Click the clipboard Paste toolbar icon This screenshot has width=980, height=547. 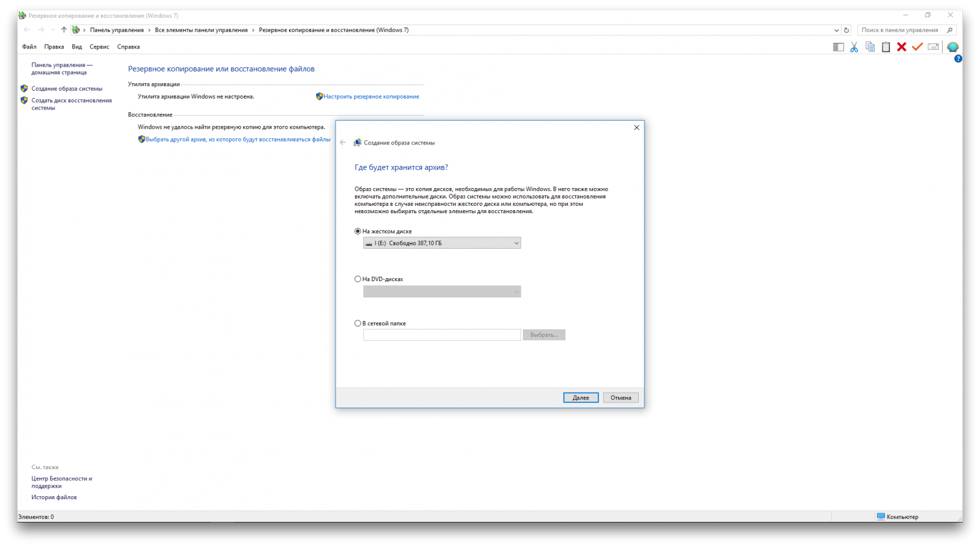886,47
